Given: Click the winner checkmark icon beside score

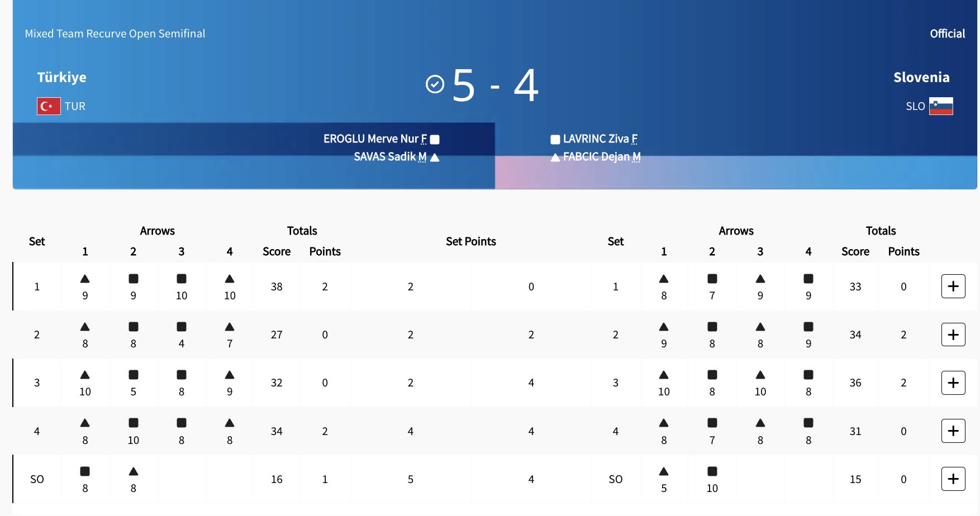Looking at the screenshot, I should pyautogui.click(x=435, y=84).
